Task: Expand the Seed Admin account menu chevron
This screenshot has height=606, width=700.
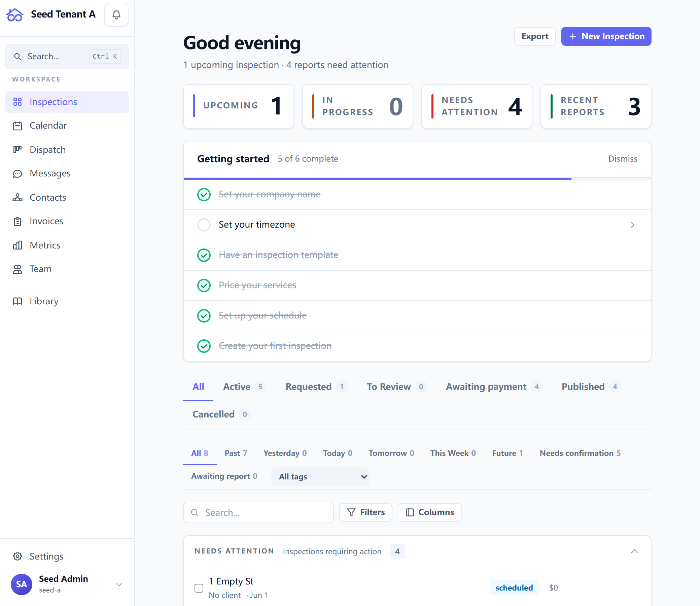Action: coord(119,584)
